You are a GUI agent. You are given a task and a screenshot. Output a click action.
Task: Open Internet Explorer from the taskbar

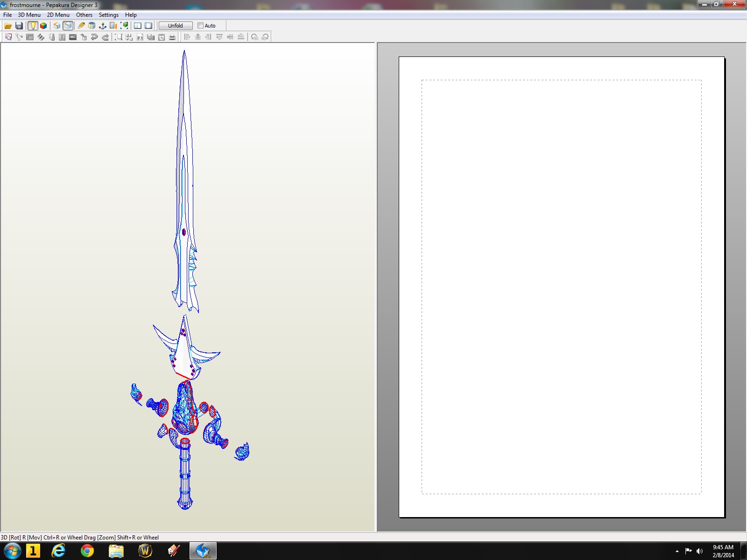click(58, 551)
